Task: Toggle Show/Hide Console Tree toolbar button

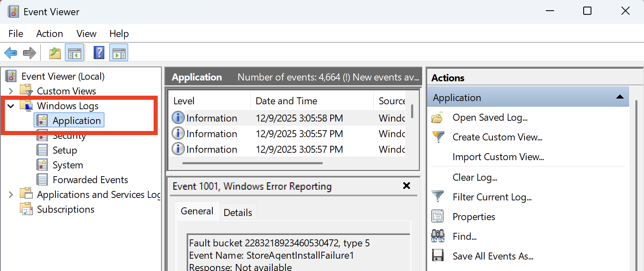Action: (74, 53)
